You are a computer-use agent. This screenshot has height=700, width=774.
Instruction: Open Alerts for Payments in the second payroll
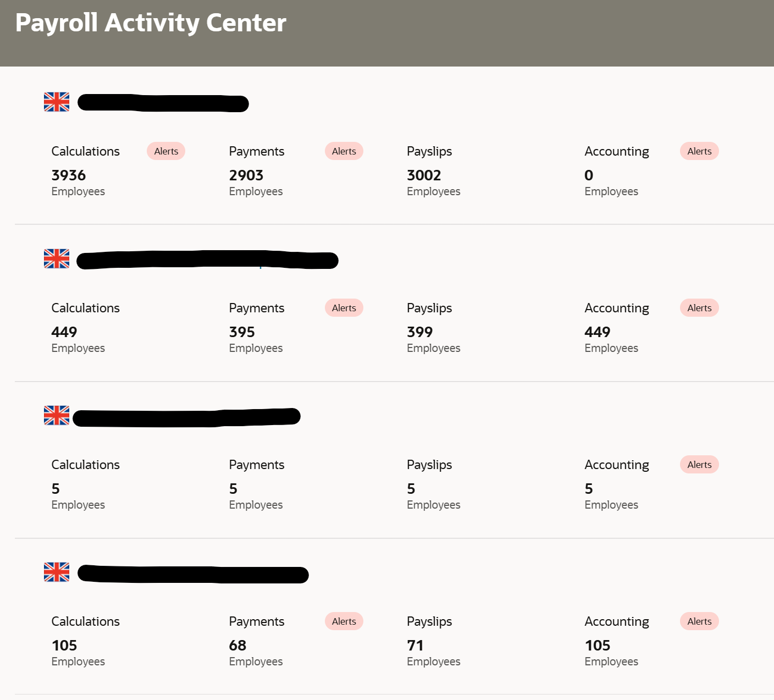click(344, 307)
